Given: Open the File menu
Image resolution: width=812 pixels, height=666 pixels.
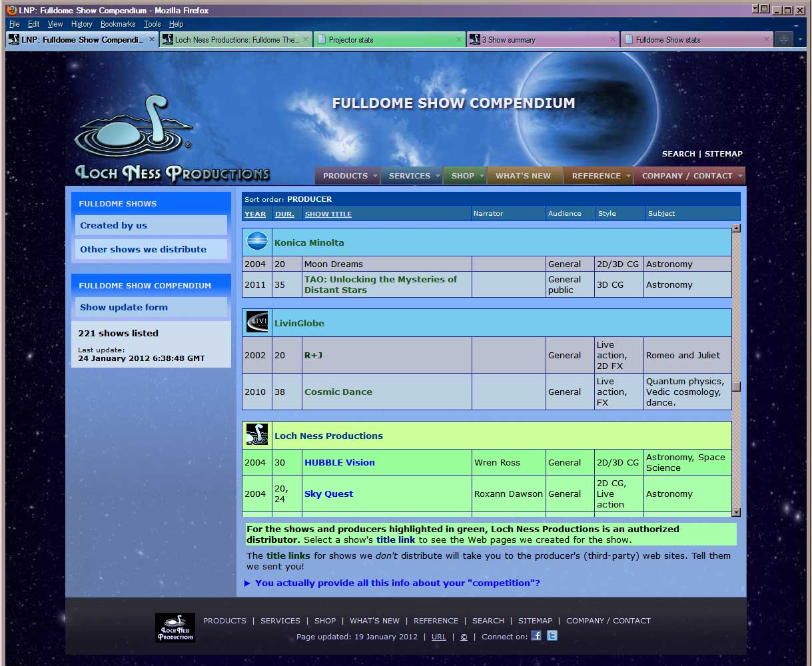Looking at the screenshot, I should [14, 24].
